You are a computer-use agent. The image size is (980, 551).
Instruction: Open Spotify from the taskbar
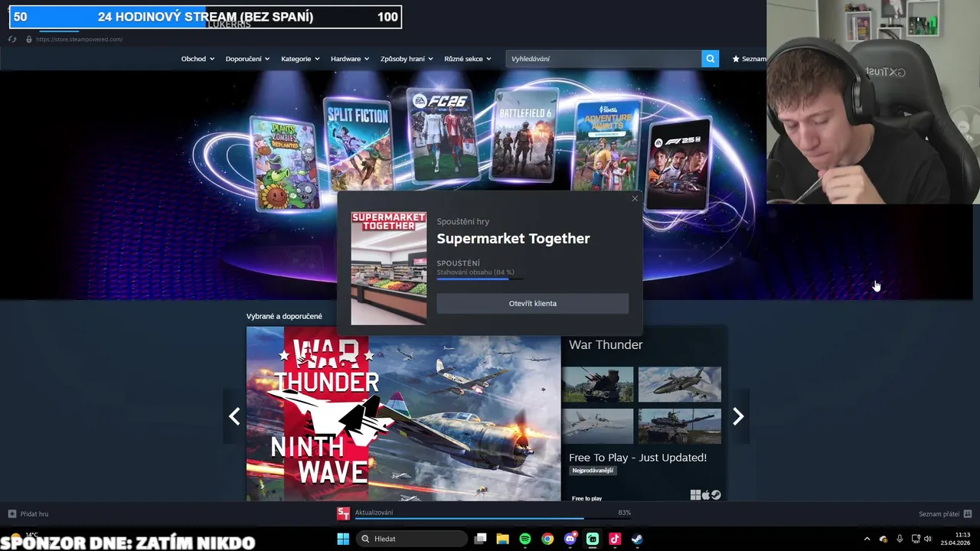tap(525, 539)
